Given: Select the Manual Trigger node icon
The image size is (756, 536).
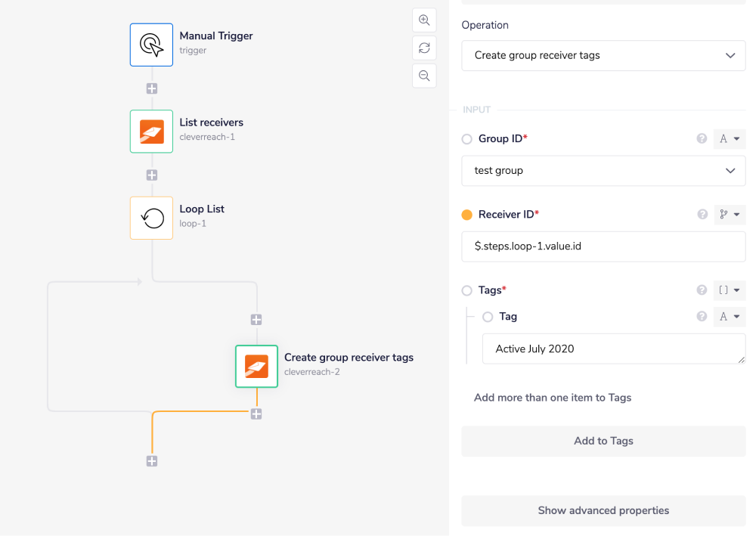Looking at the screenshot, I should (x=151, y=45).
